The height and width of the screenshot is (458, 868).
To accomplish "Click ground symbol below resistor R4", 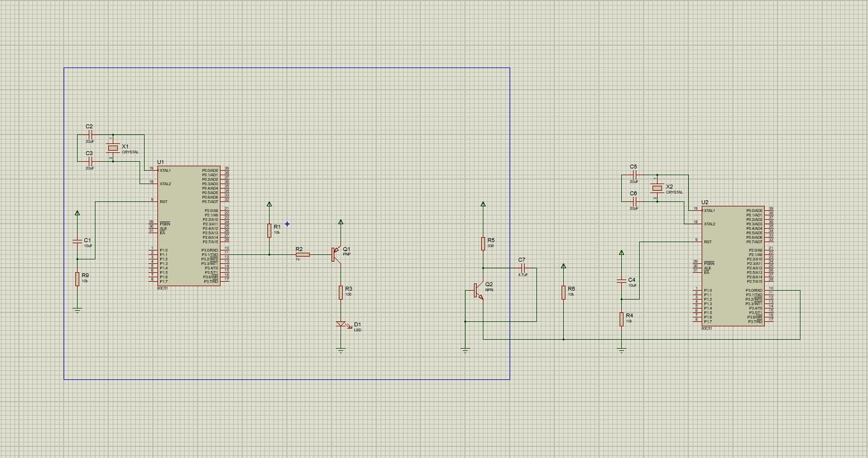I will click(621, 350).
